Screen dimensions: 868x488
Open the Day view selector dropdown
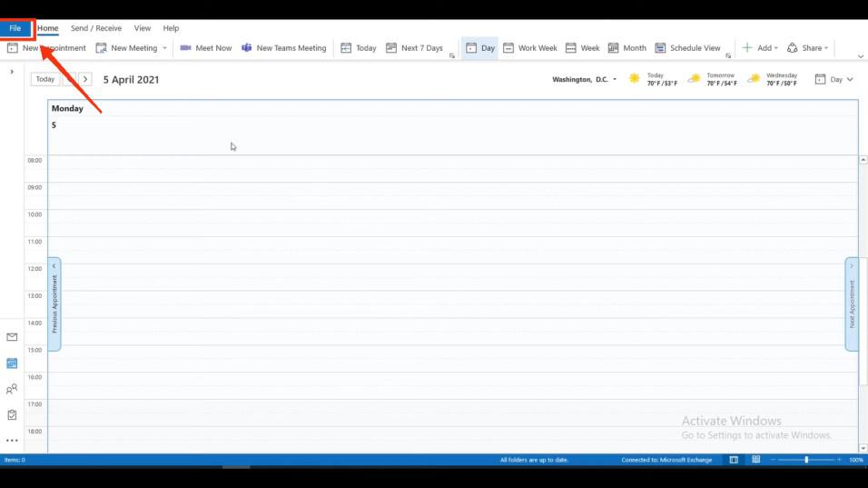point(834,80)
